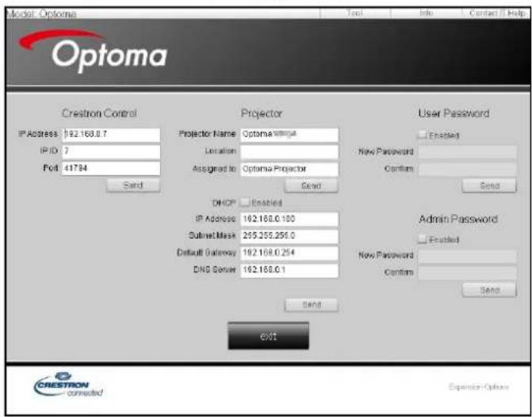Click the User Password Confirm field

point(467,169)
